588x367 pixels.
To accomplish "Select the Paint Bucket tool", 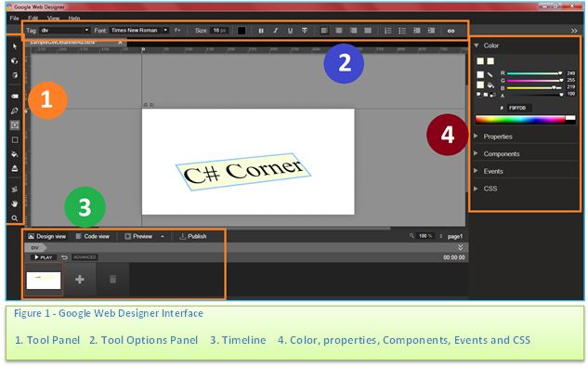I will pos(15,154).
